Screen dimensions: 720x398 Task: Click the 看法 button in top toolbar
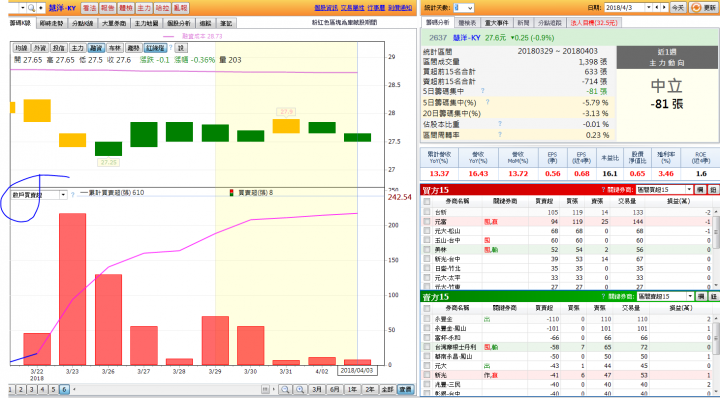tap(89, 8)
